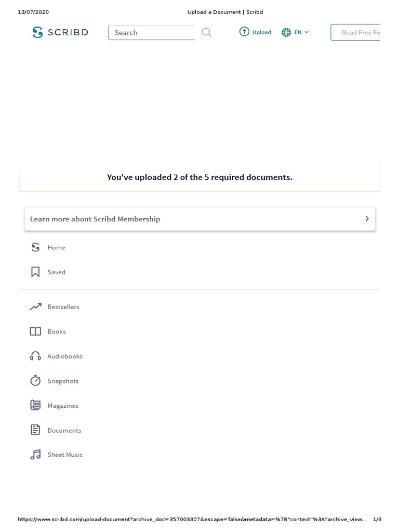Image resolution: width=399 pixels, height=532 pixels.
Task: Open Home via the Scribd S icon
Action: (35, 247)
